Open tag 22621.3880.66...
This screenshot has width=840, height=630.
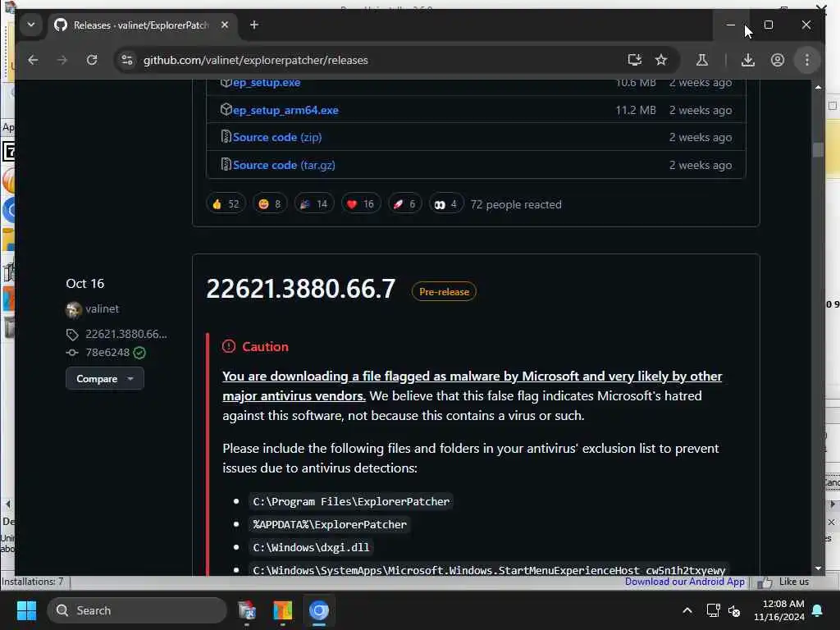pos(126,335)
